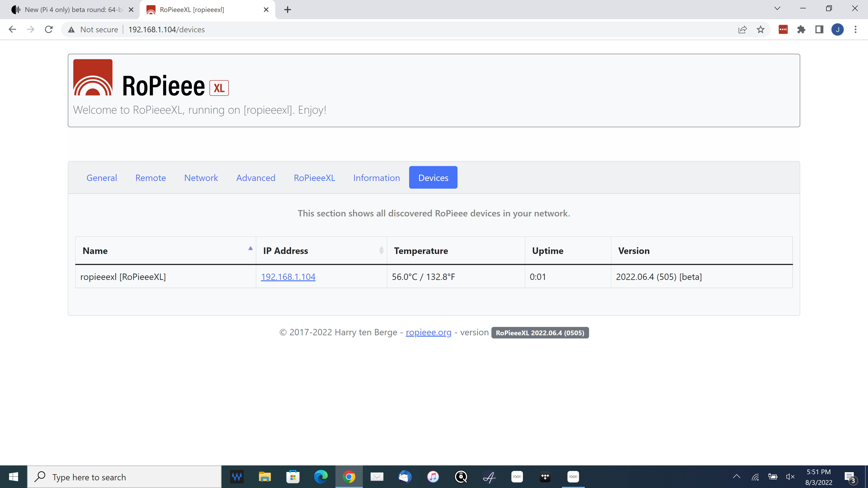Go back in browser history

coord(12,29)
